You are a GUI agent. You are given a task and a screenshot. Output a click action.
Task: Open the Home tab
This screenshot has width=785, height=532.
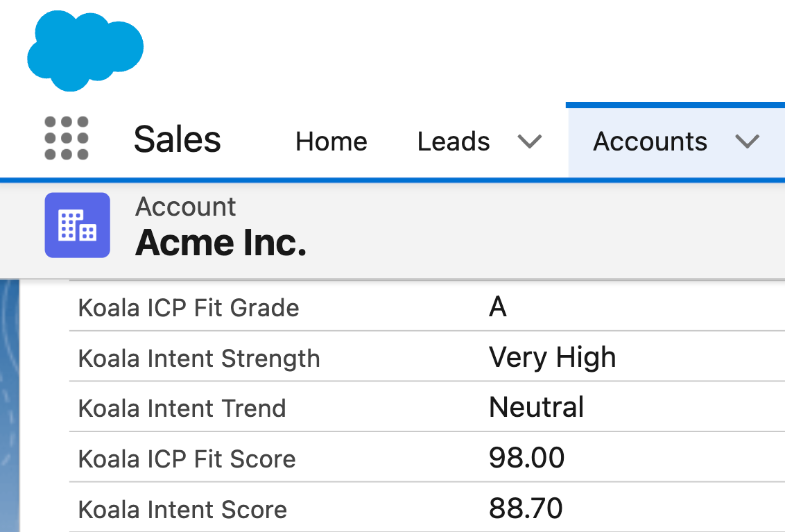[331, 141]
